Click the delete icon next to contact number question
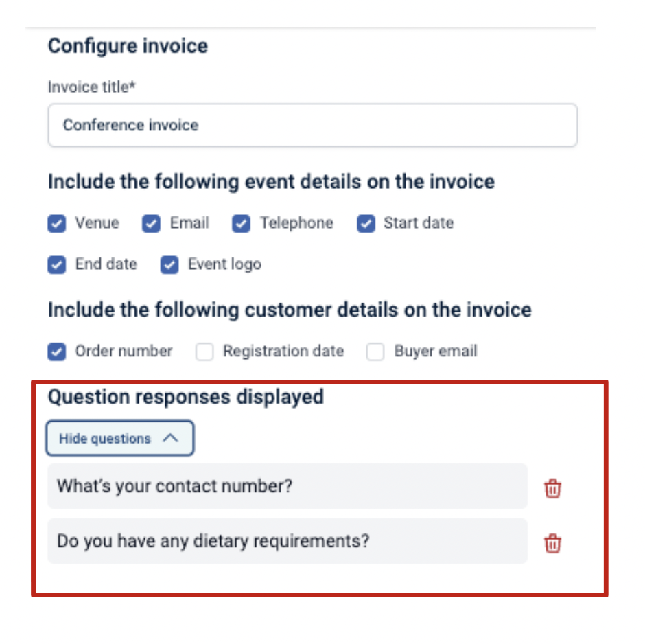 point(553,488)
